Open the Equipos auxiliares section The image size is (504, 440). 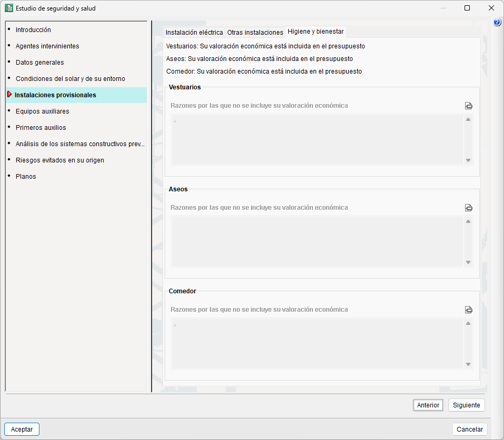point(43,111)
